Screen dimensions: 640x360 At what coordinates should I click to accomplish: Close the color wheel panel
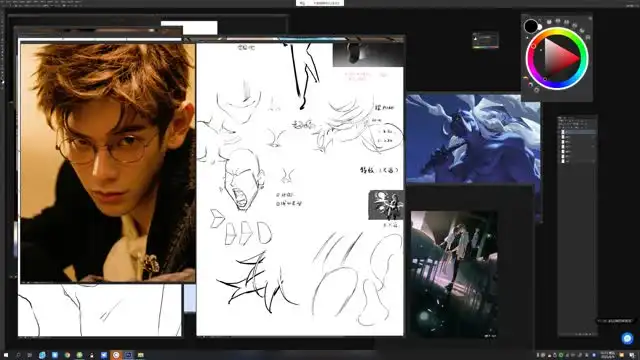[590, 18]
